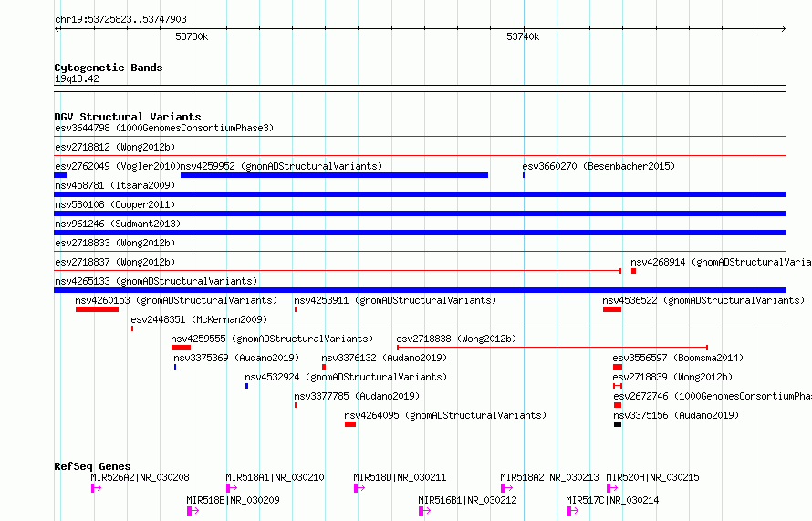Select the red nsv4253911 marker
Screen dimensions: 812x521
(296, 309)
